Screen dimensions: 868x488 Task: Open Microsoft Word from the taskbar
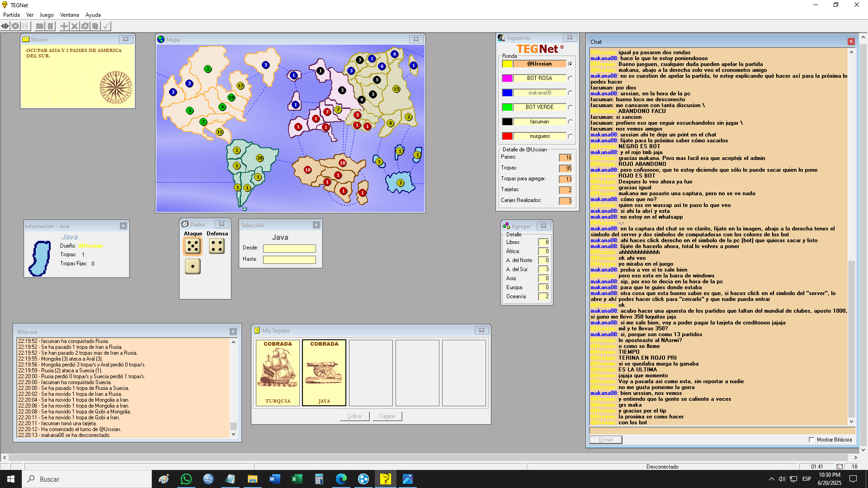274,479
